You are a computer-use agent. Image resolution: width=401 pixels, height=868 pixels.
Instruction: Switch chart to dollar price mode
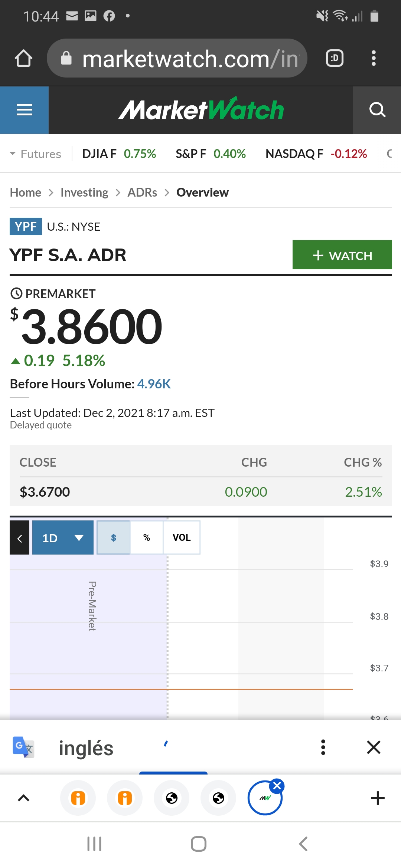(x=114, y=537)
